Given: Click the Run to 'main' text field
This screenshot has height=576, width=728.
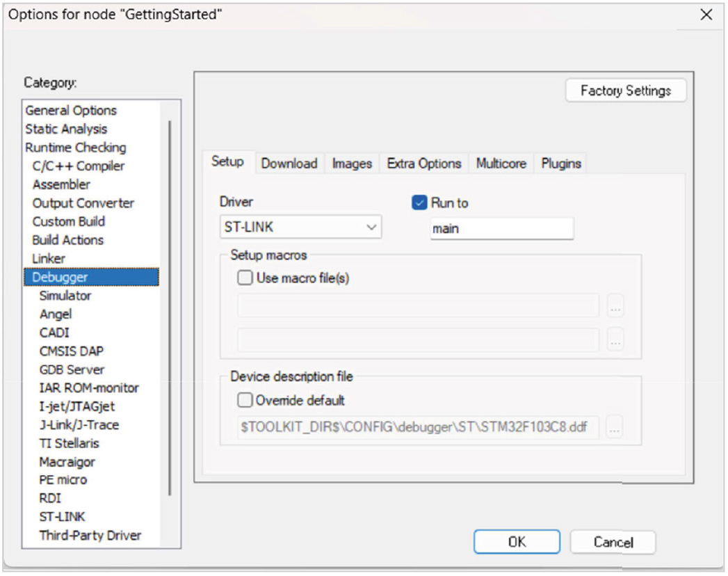Looking at the screenshot, I should click(501, 228).
